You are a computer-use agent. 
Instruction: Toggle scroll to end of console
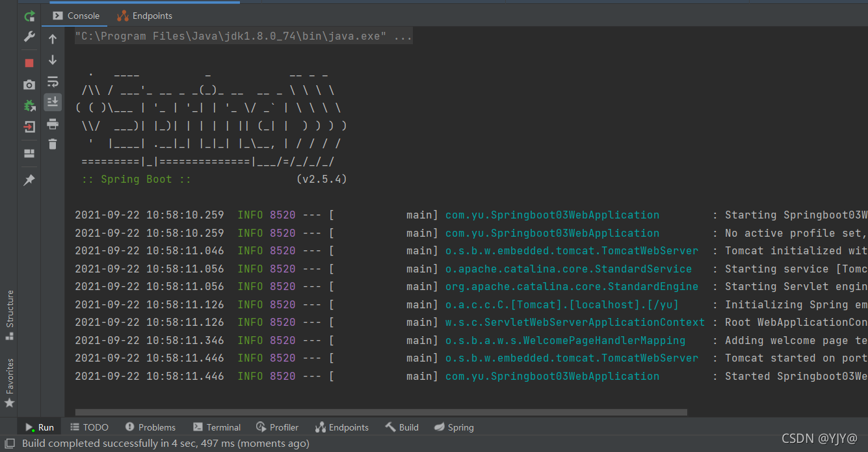pos(53,102)
